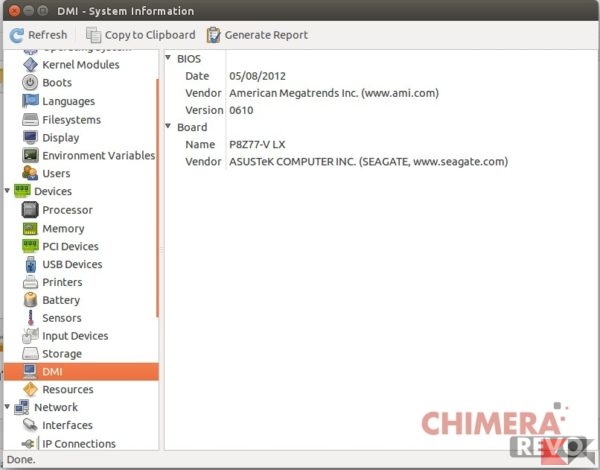Viewport: 600px width, 470px height.
Task: Open the Filesystems entry
Action: coord(72,120)
